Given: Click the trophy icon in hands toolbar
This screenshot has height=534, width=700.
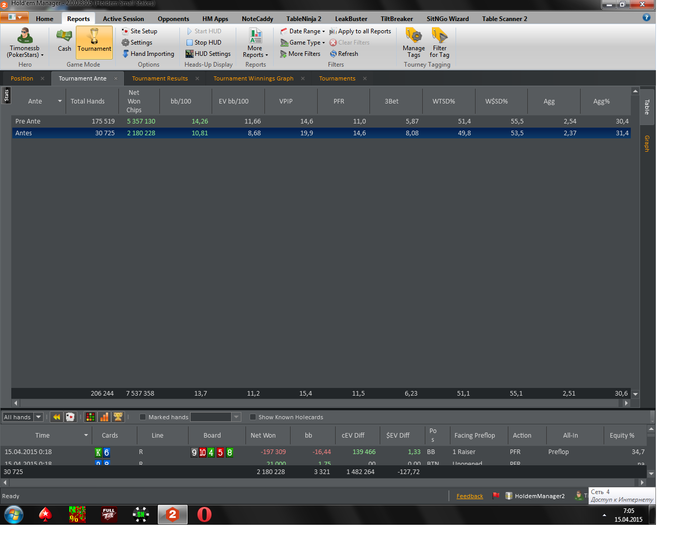Looking at the screenshot, I should tap(118, 417).
